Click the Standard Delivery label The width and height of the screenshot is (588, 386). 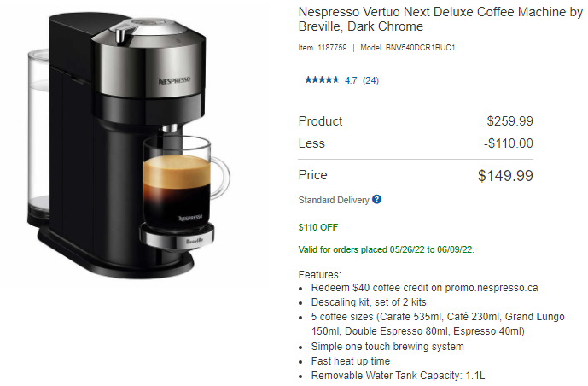pyautogui.click(x=334, y=200)
